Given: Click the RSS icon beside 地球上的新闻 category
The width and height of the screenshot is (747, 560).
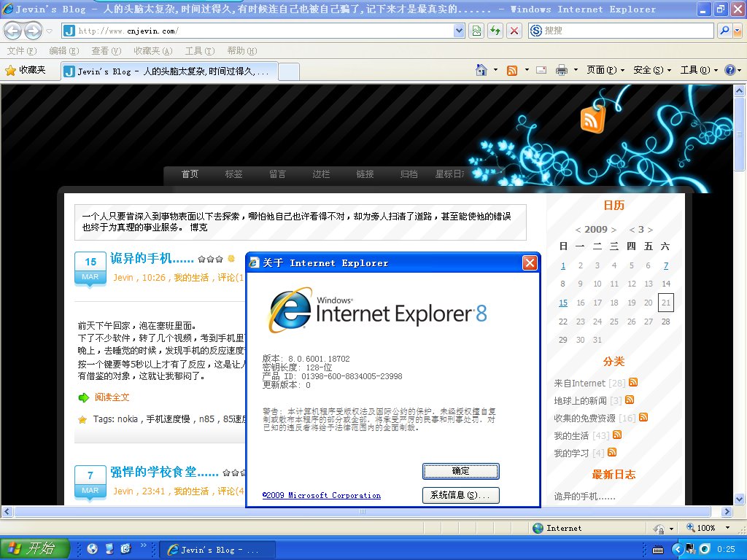Looking at the screenshot, I should (630, 400).
